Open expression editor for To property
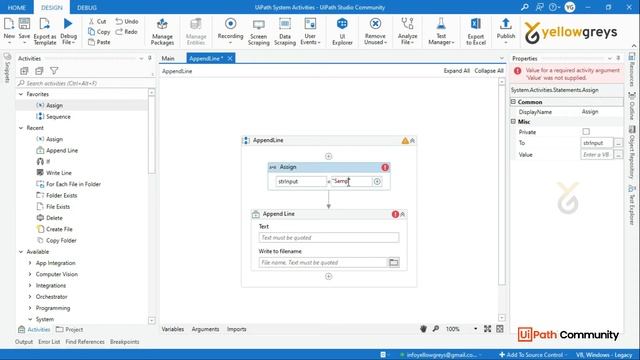The image size is (640, 360). click(618, 143)
